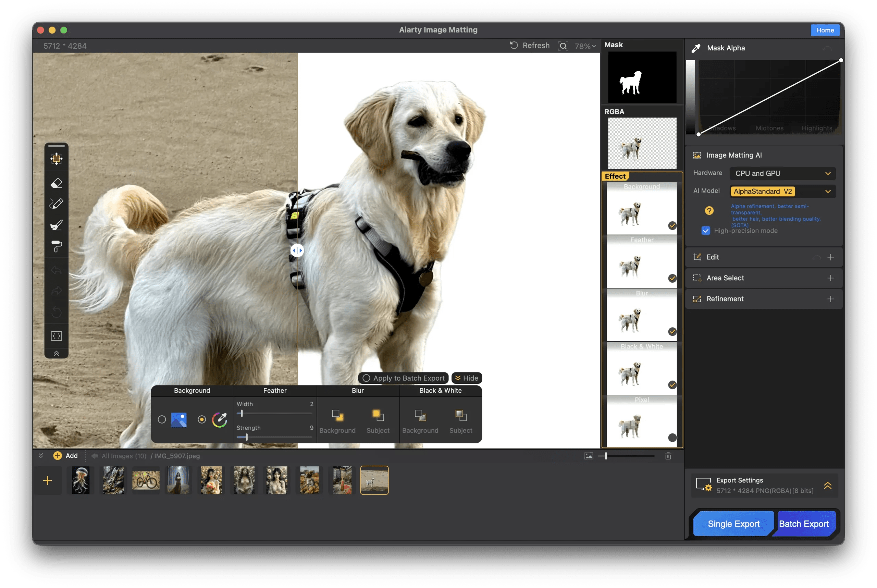This screenshot has width=877, height=588.
Task: Click the move/pan tool icon
Action: (56, 159)
